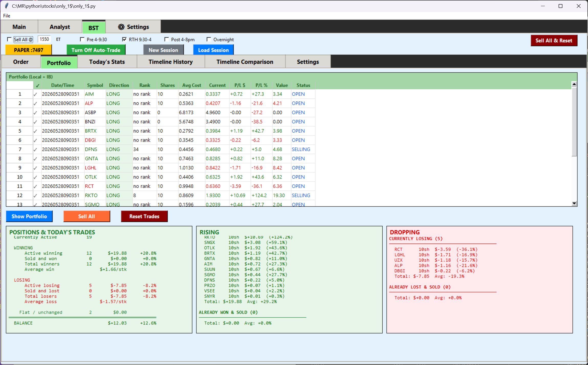This screenshot has width=588, height=365.
Task: Click the portfolio table scrollbar thumb
Action: click(574, 121)
